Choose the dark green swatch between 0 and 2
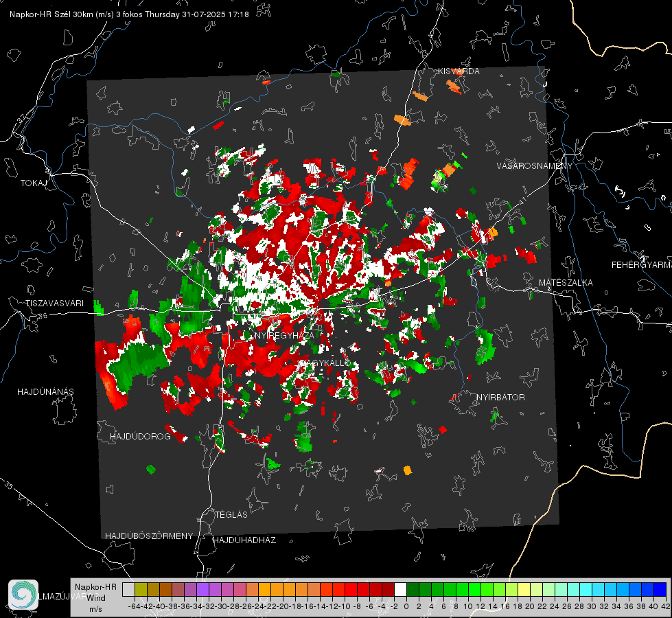The width and height of the screenshot is (672, 618). click(413, 590)
